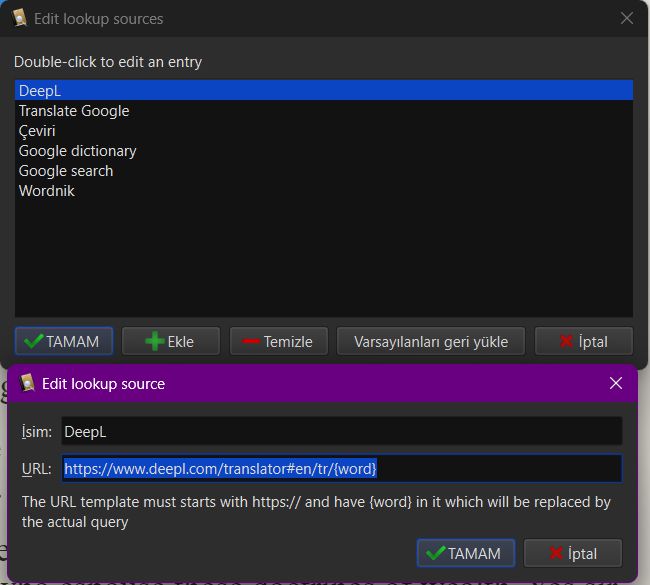Cancel Edit lookup source dialog with İptal
Viewport: 650px width, 585px height.
[x=572, y=553]
